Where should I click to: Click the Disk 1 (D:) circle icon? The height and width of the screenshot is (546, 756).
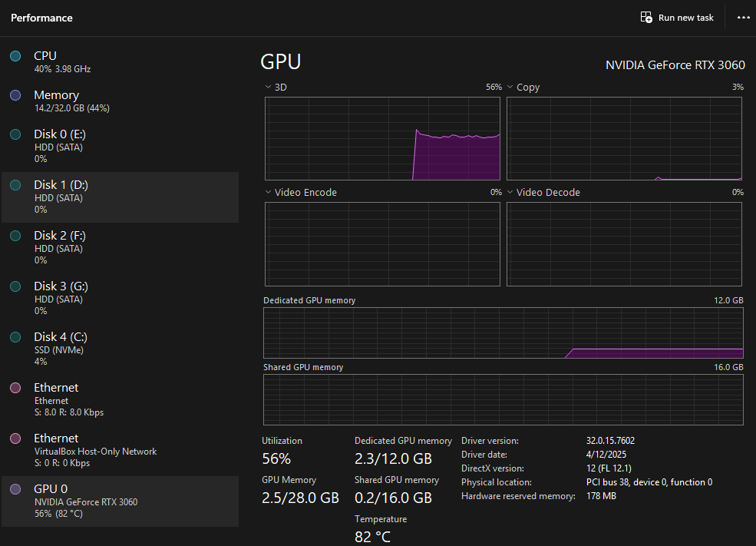click(15, 185)
